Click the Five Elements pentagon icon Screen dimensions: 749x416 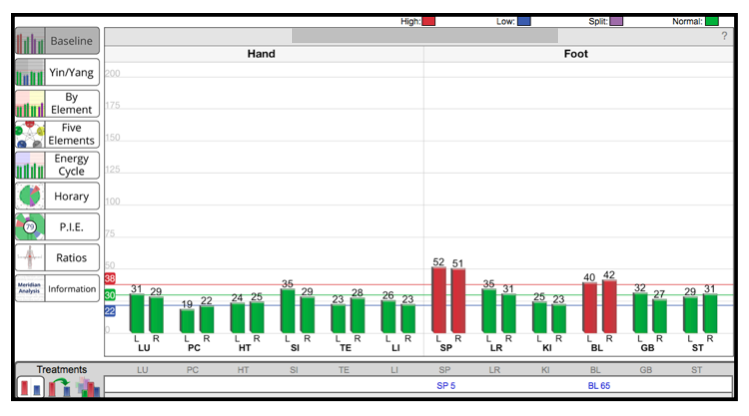30,134
